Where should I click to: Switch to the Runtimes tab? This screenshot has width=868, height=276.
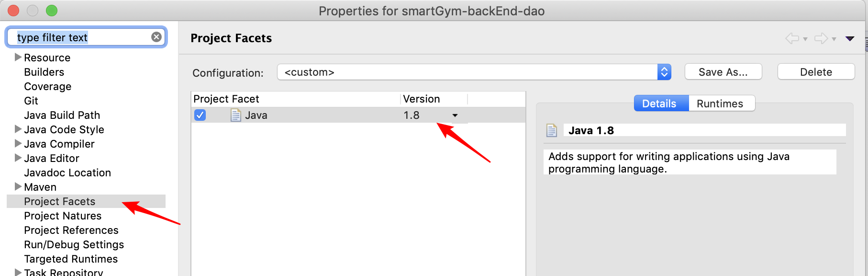click(x=721, y=103)
